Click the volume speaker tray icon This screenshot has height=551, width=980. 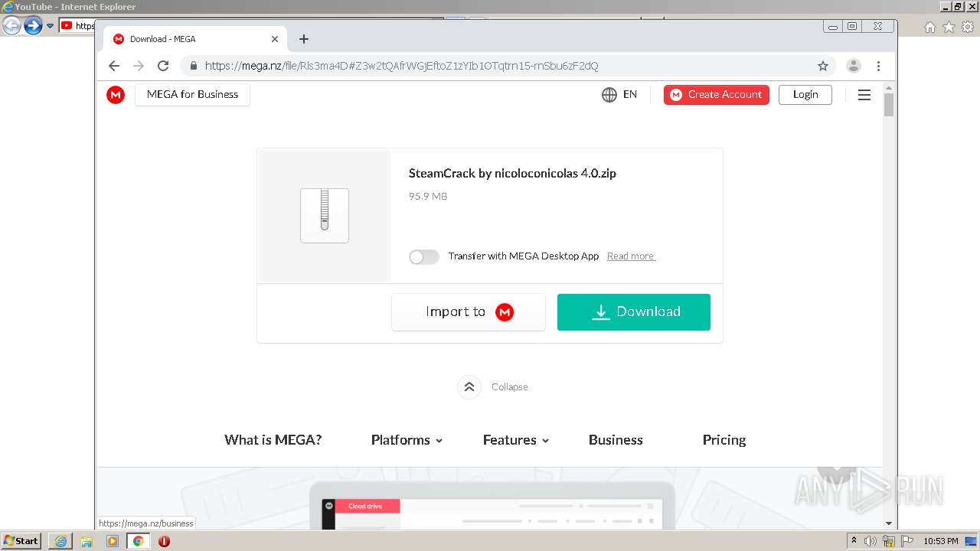click(871, 541)
